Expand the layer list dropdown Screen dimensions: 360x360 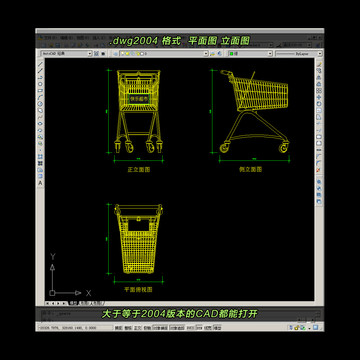click(206, 53)
